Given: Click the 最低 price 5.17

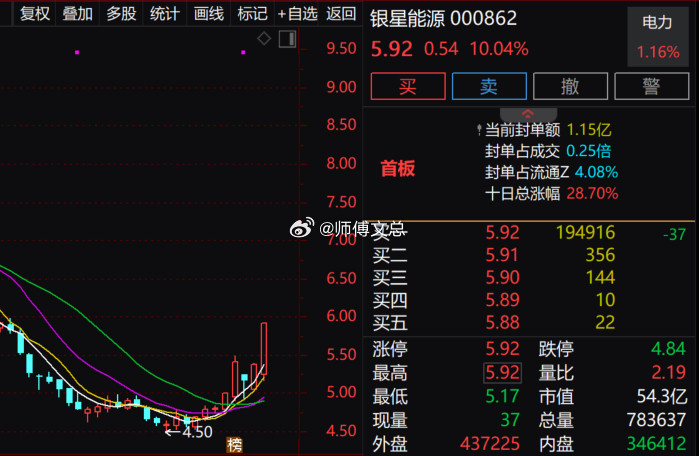Looking at the screenshot, I should tap(502, 396).
